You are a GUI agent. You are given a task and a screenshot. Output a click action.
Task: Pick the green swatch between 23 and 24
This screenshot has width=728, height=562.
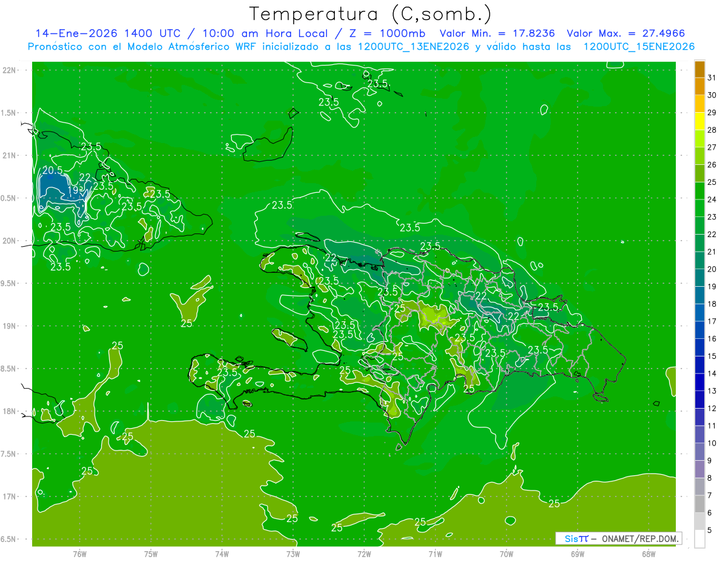tap(699, 209)
